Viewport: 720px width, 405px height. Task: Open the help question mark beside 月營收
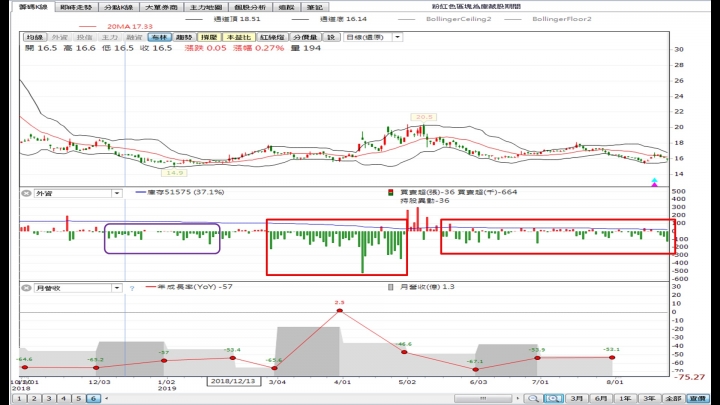click(x=132, y=288)
